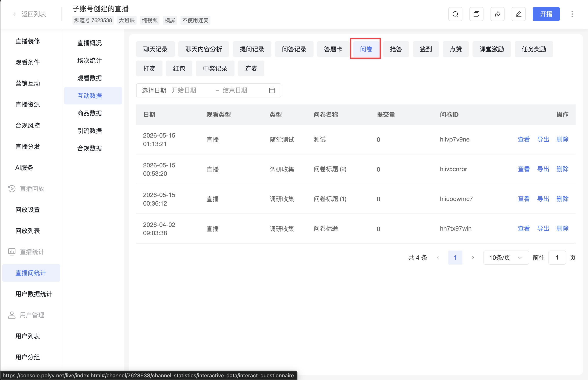Viewport: 588px width, 380px height.
Task: Select page 1 in pagination
Action: click(455, 258)
